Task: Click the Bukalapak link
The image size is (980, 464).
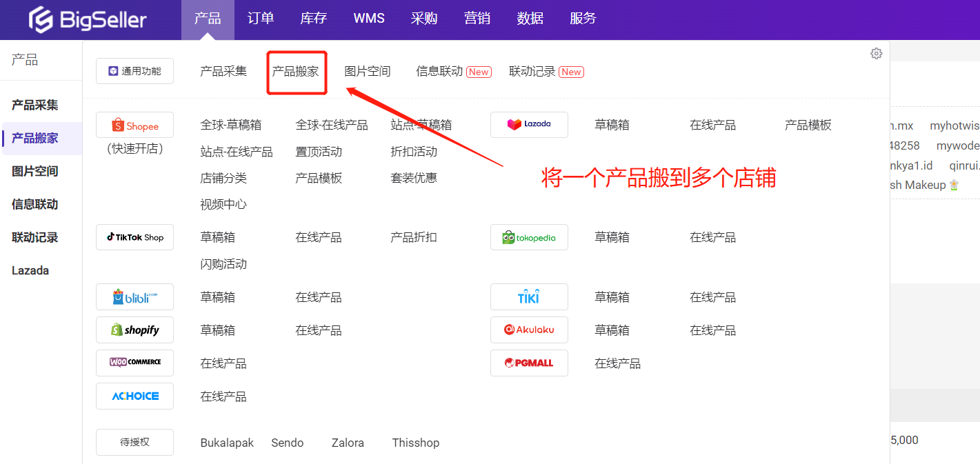Action: click(x=227, y=442)
